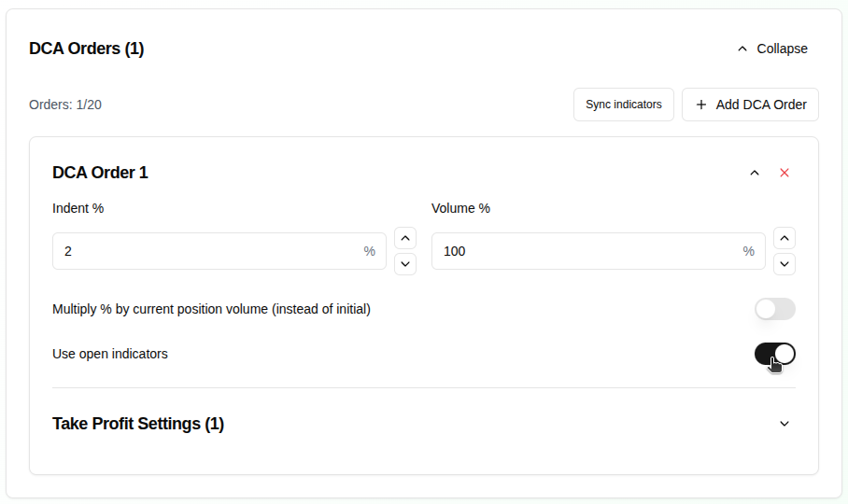This screenshot has height=504, width=848.
Task: Click the Orders: 1/20 counter text
Action: click(x=65, y=105)
